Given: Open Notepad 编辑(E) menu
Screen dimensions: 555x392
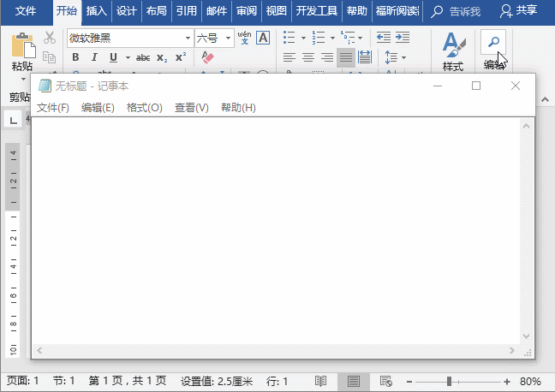Looking at the screenshot, I should point(98,108).
